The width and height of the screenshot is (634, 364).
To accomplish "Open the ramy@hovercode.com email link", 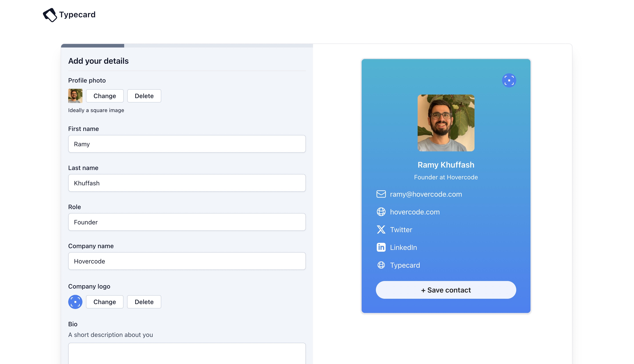I will 426,194.
